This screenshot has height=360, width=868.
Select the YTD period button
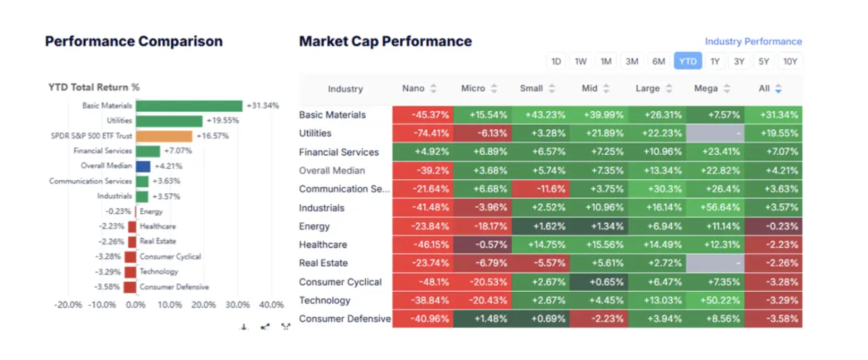pyautogui.click(x=687, y=62)
